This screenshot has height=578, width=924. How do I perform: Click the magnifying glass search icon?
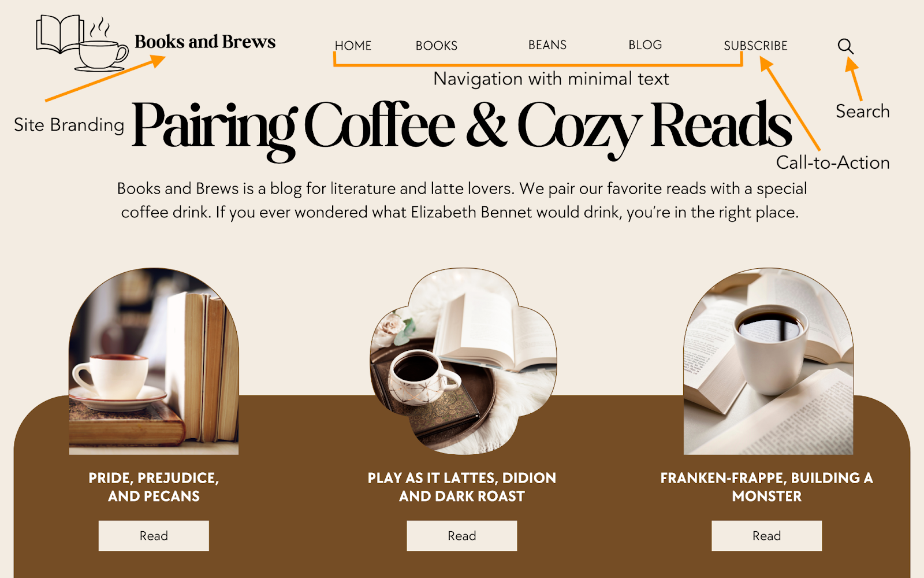(845, 46)
